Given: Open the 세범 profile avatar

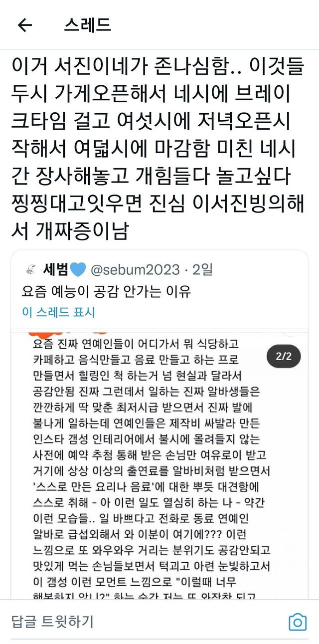Looking at the screenshot, I should pyautogui.click(x=29, y=270).
